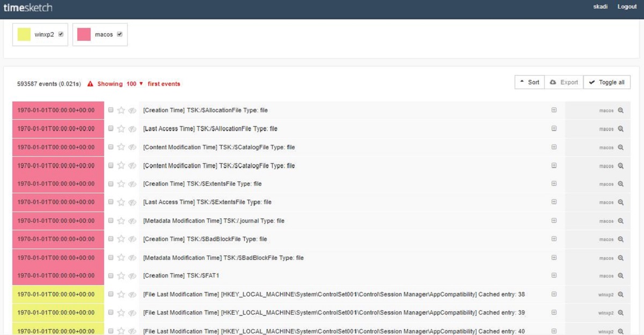The width and height of the screenshot is (644, 335).
Task: Expand the $BadBlockFile Metadata Modification event details
Action: click(554, 258)
